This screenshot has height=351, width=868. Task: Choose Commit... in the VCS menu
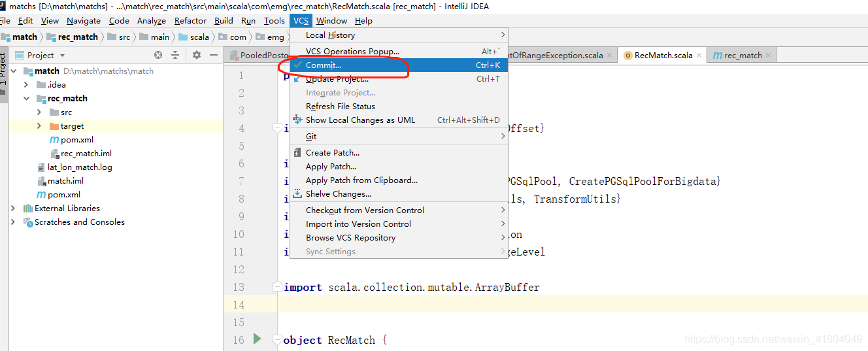(399, 65)
